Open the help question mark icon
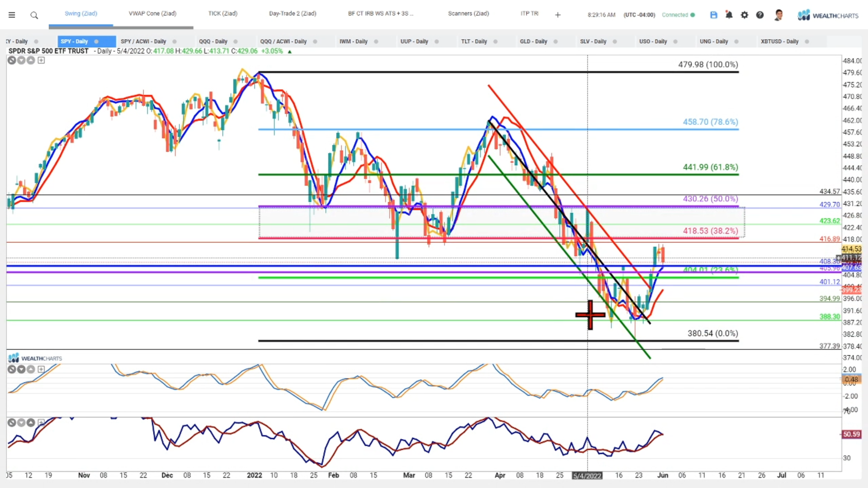The height and width of the screenshot is (488, 868). pos(760,15)
